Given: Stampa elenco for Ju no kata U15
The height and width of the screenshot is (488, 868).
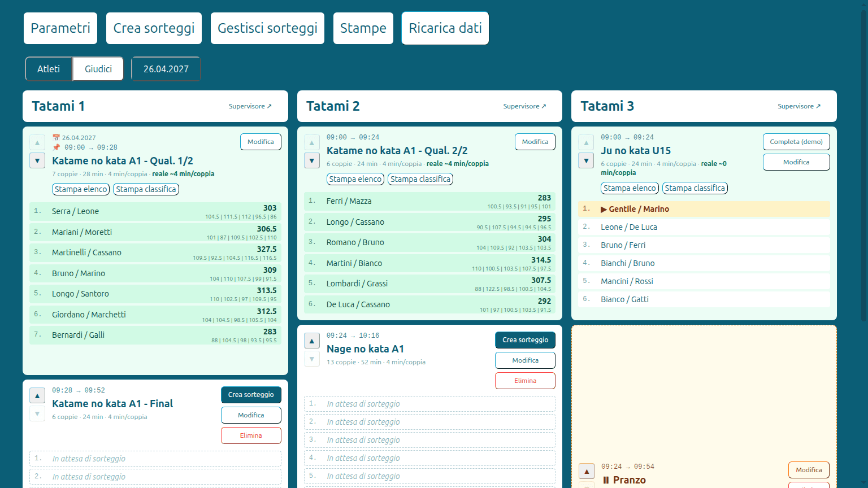Looking at the screenshot, I should coord(630,188).
